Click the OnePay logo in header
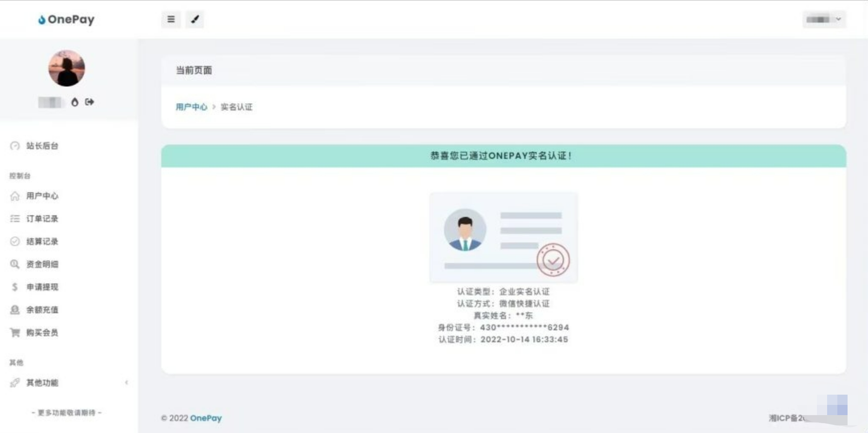868x433 pixels. pos(66,20)
